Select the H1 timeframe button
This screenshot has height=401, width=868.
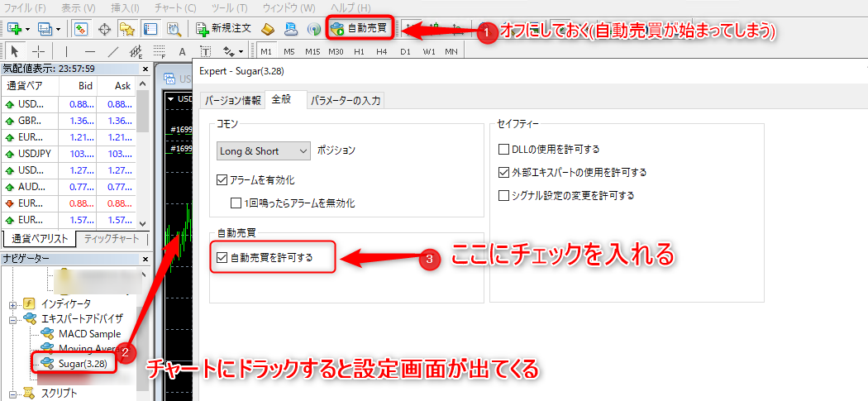click(359, 52)
